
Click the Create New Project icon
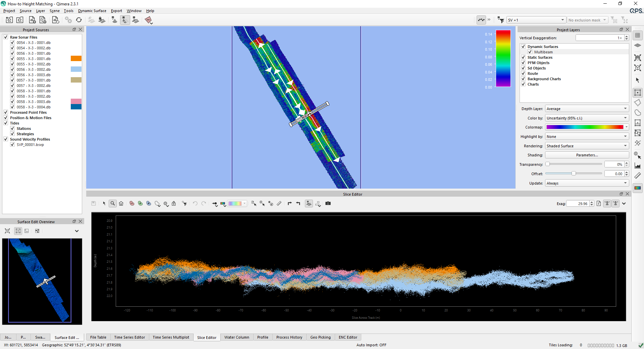9,20
